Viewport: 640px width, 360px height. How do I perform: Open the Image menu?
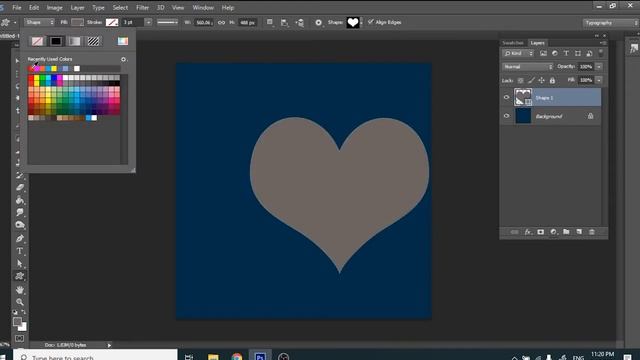(54, 8)
